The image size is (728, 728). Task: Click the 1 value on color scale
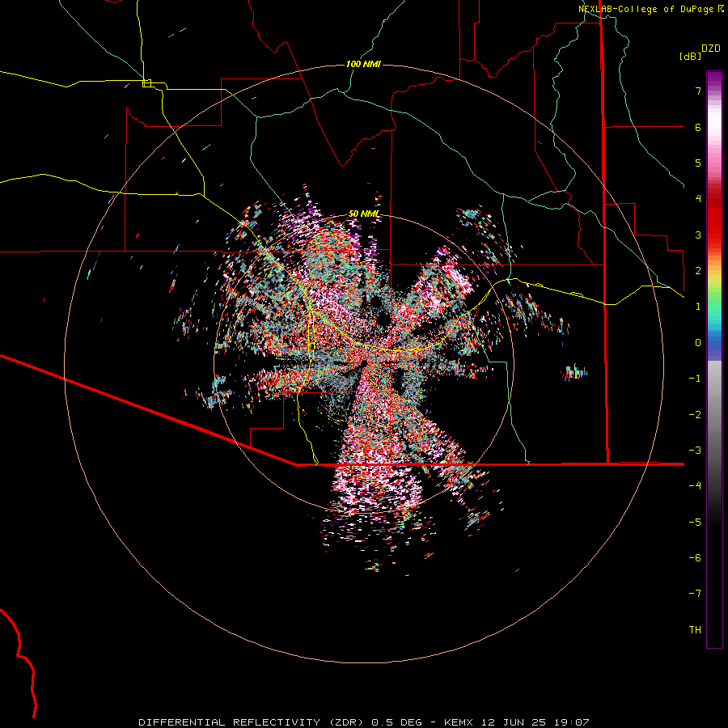(x=698, y=307)
